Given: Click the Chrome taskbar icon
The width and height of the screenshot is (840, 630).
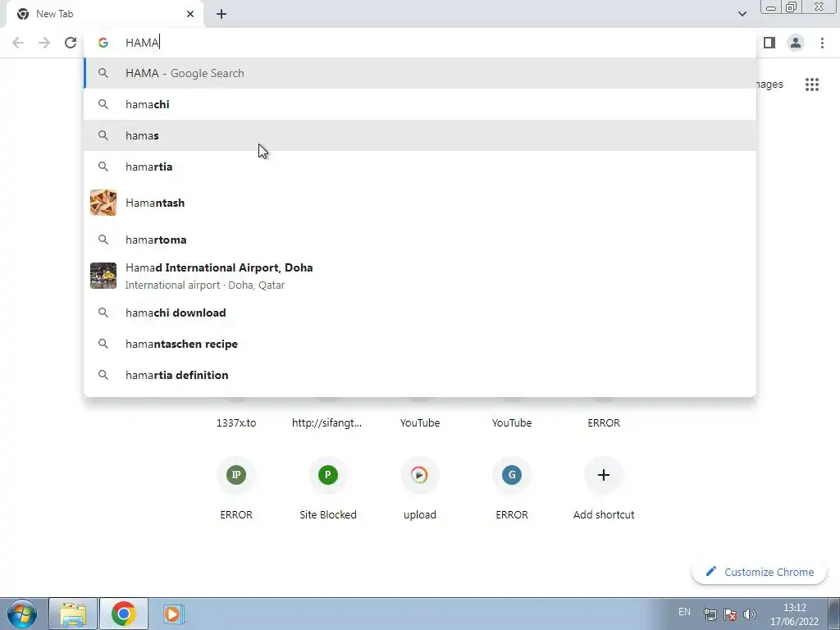Looking at the screenshot, I should click(x=123, y=614).
